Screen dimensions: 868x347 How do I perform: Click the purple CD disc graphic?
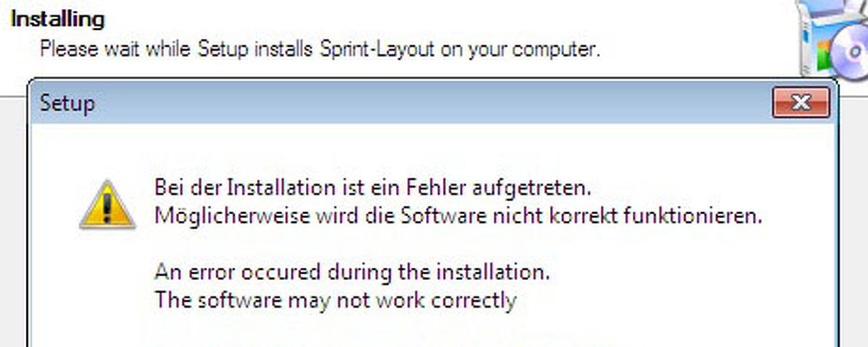852,54
